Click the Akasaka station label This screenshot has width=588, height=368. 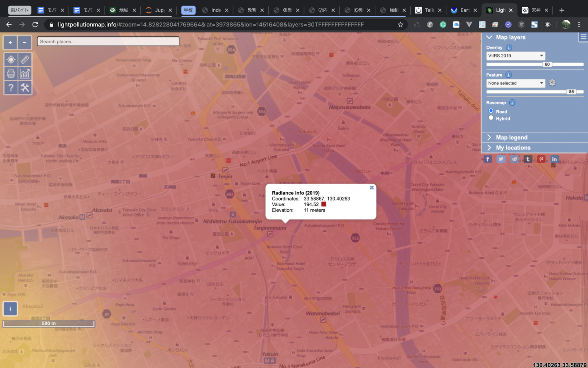102,210
